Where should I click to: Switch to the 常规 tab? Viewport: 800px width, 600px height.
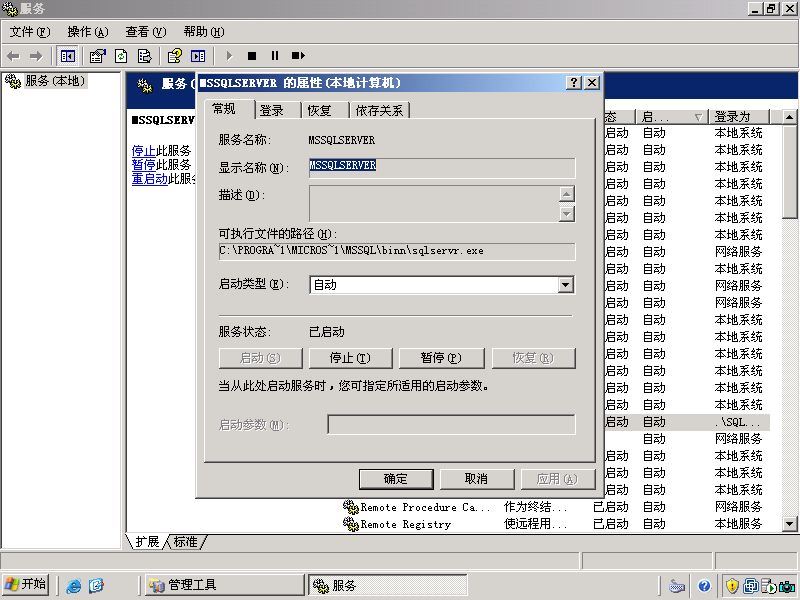coord(229,109)
